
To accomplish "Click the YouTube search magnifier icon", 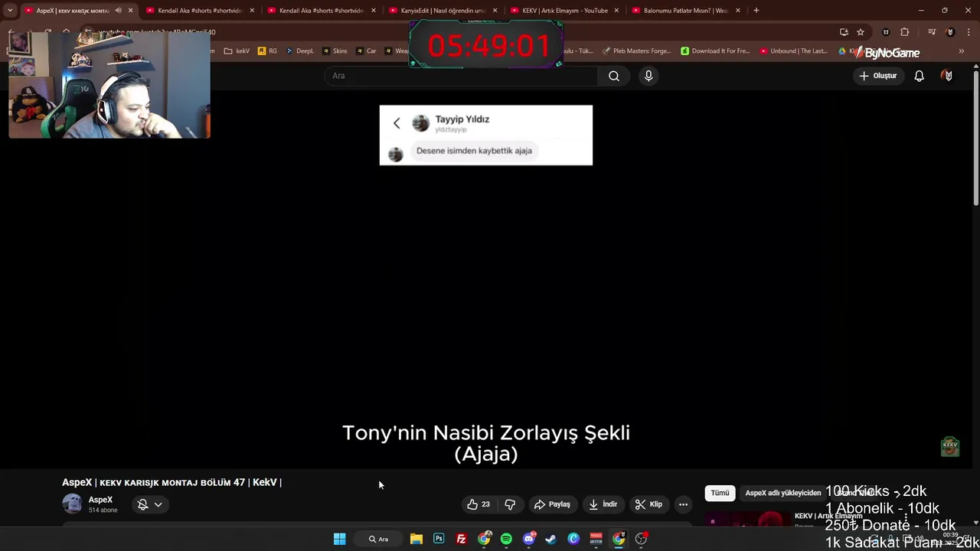I will pyautogui.click(x=614, y=76).
